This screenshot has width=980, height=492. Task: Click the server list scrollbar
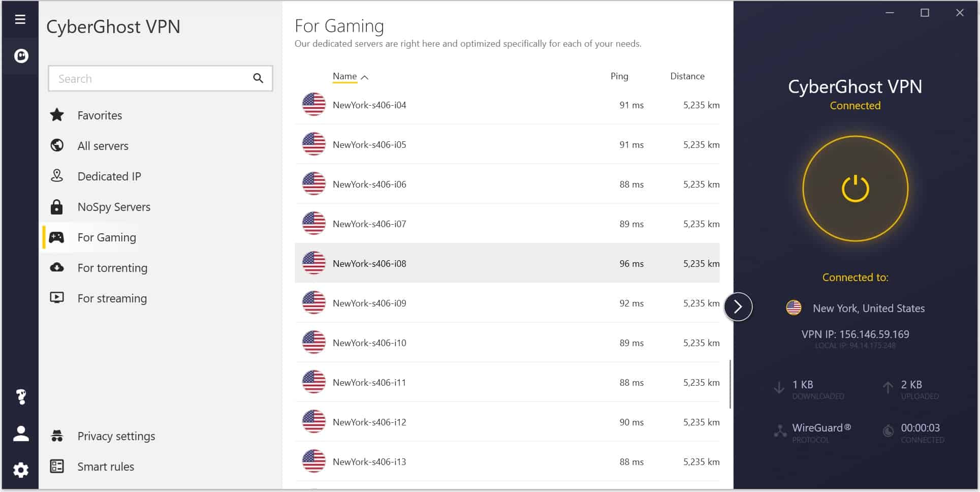[x=730, y=384]
